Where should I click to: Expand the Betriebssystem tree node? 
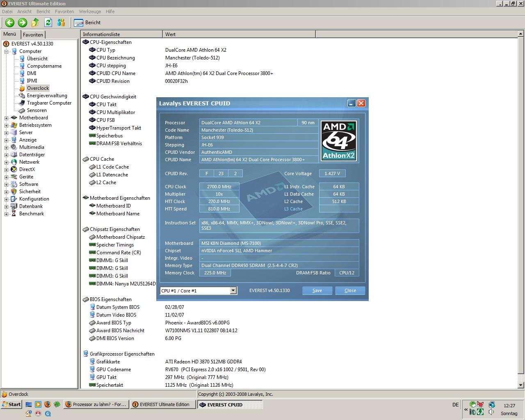(x=6, y=126)
